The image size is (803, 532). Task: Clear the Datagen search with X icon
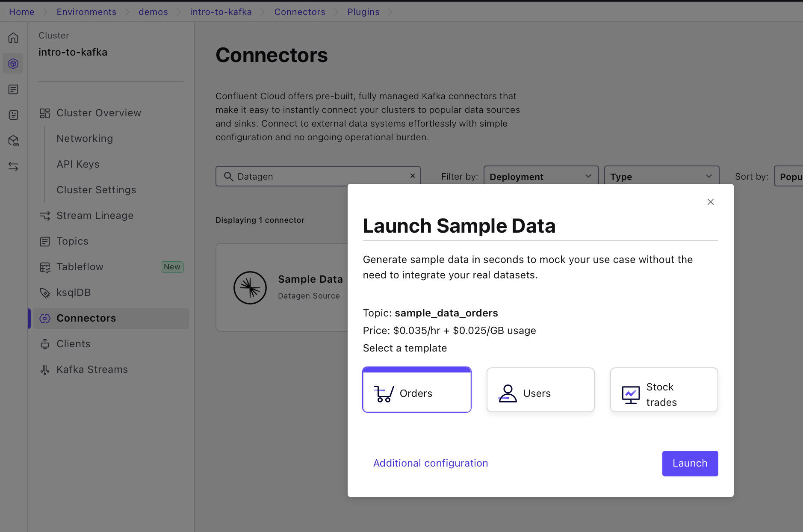(x=413, y=176)
